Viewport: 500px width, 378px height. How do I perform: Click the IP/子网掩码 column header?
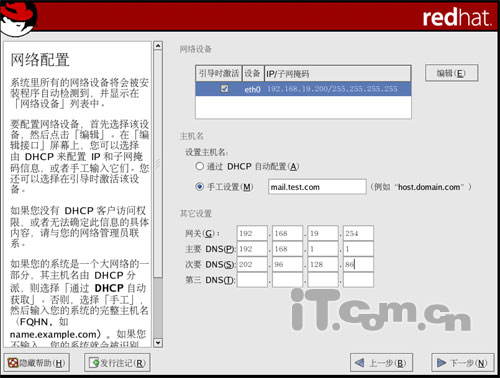pos(337,73)
